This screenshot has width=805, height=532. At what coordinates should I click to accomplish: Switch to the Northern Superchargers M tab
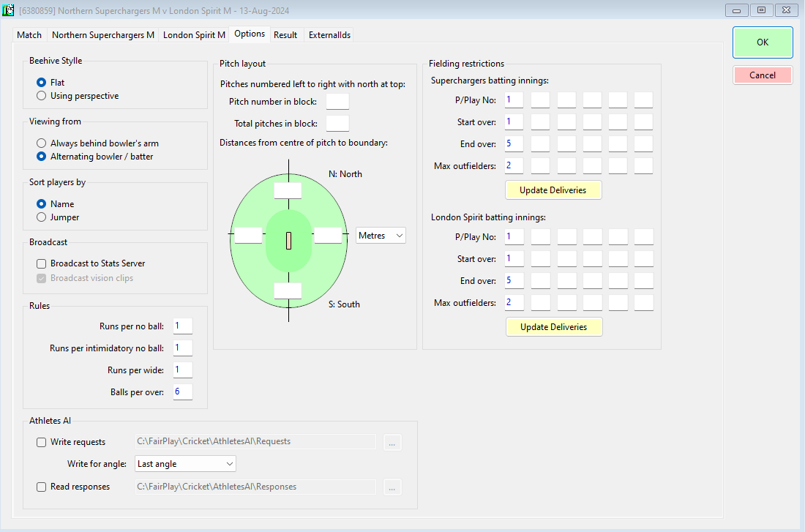point(102,35)
